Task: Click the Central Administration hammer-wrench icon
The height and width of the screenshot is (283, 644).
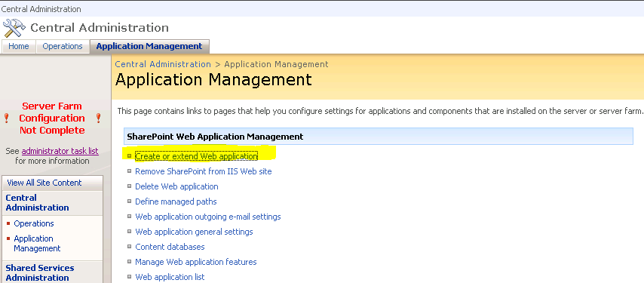Action: tap(14, 28)
